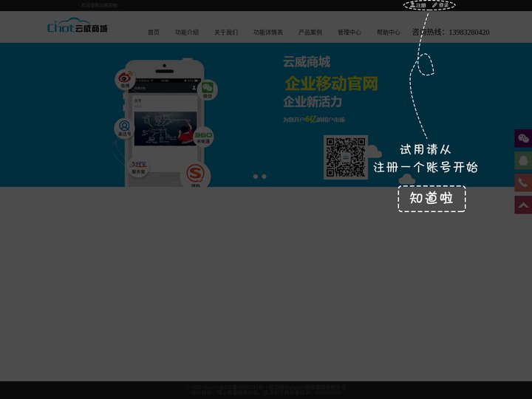The height and width of the screenshot is (399, 532).
Task: Click the phone sidebar icon
Action: [x=523, y=183]
